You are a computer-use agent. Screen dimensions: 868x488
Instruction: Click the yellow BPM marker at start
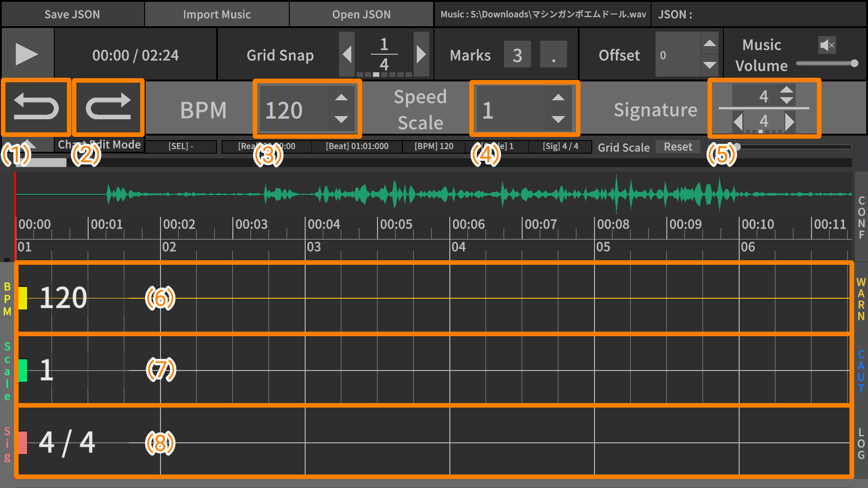pyautogui.click(x=23, y=298)
